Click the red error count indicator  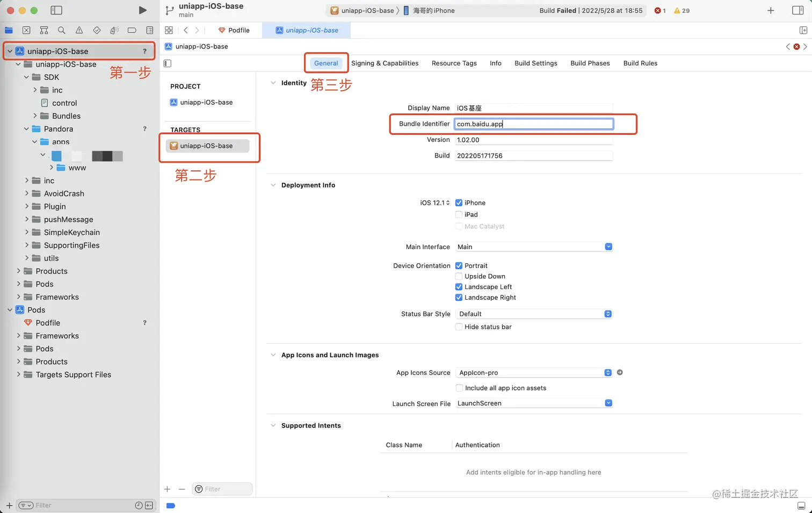tap(660, 10)
